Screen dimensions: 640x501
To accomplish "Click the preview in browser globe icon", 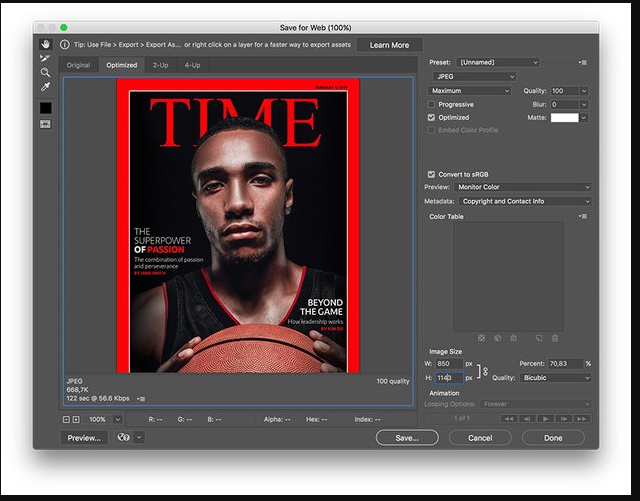I will (x=123, y=437).
